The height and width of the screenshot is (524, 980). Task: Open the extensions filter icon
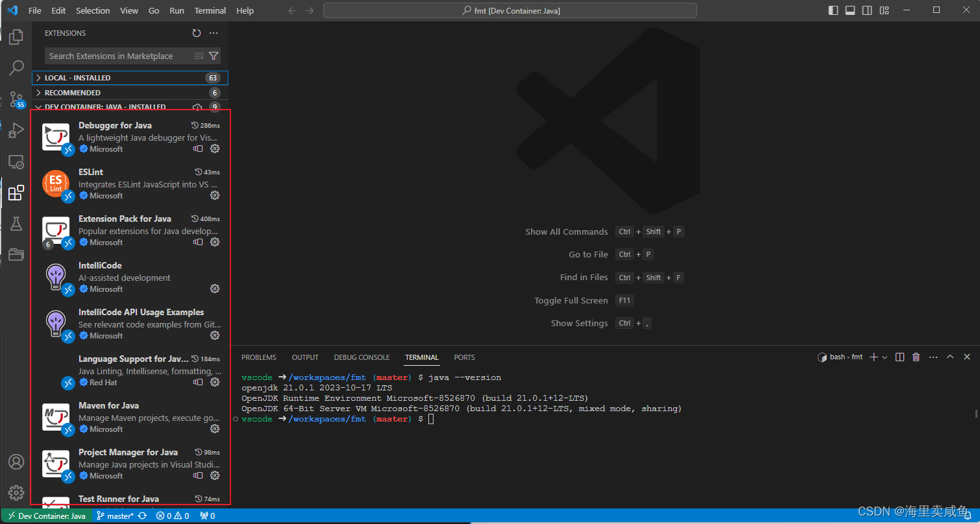click(214, 56)
